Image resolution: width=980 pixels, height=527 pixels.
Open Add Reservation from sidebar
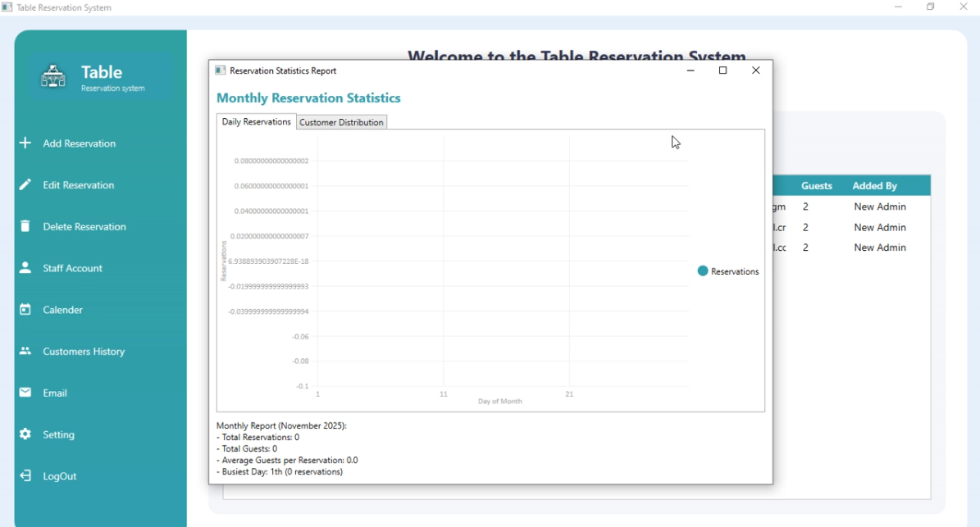[x=79, y=143]
